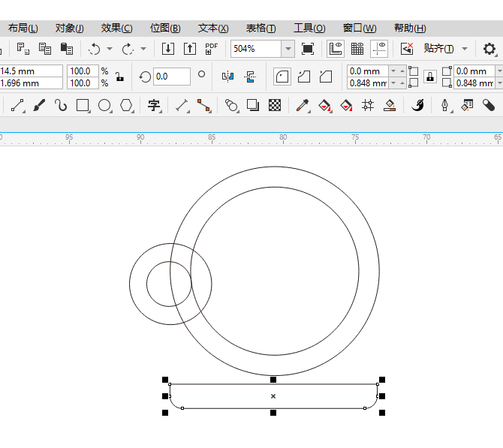Screen dimensions: 503x448
Task: Expand the Undo history dropdown arrow
Action: [x=110, y=49]
